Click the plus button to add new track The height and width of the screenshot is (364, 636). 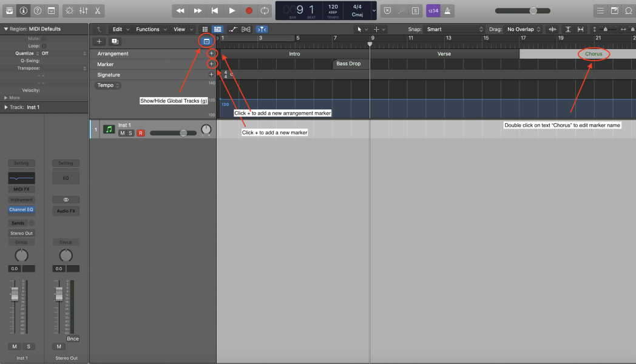[99, 41]
